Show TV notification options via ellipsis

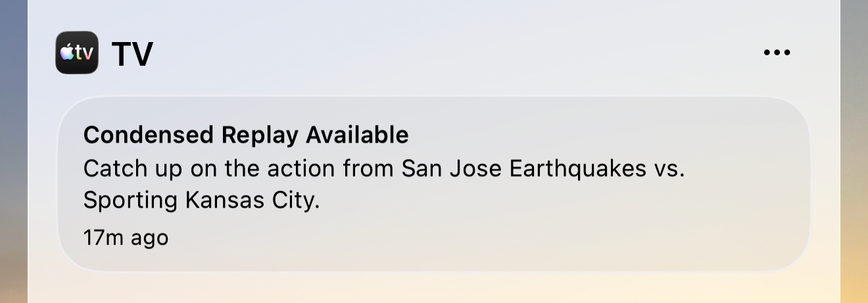tap(777, 53)
